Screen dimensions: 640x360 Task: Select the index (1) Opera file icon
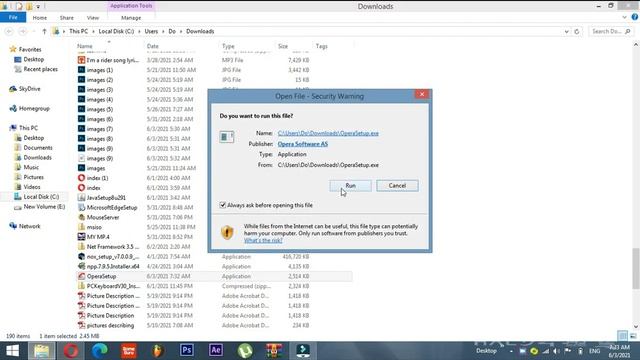81,178
